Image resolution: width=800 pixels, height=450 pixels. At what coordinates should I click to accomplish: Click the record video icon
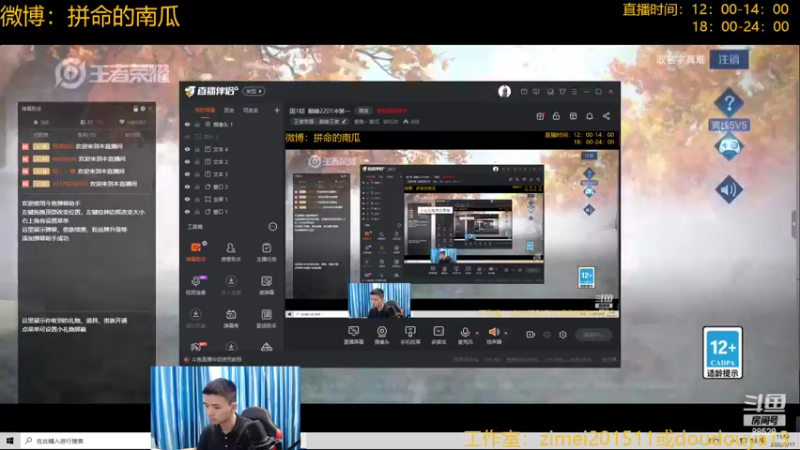531,335
